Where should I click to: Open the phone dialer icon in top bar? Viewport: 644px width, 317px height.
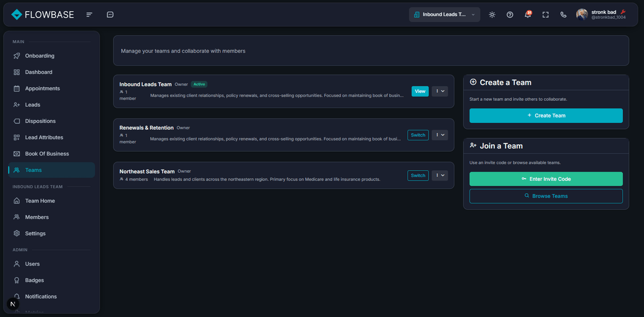tap(563, 14)
